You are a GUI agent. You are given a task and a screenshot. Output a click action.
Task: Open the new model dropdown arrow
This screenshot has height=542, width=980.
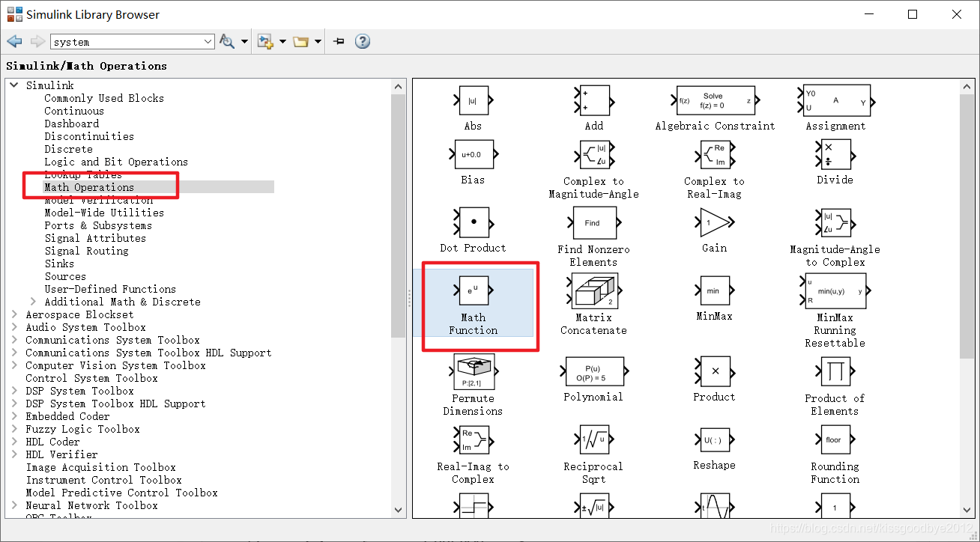[282, 42]
